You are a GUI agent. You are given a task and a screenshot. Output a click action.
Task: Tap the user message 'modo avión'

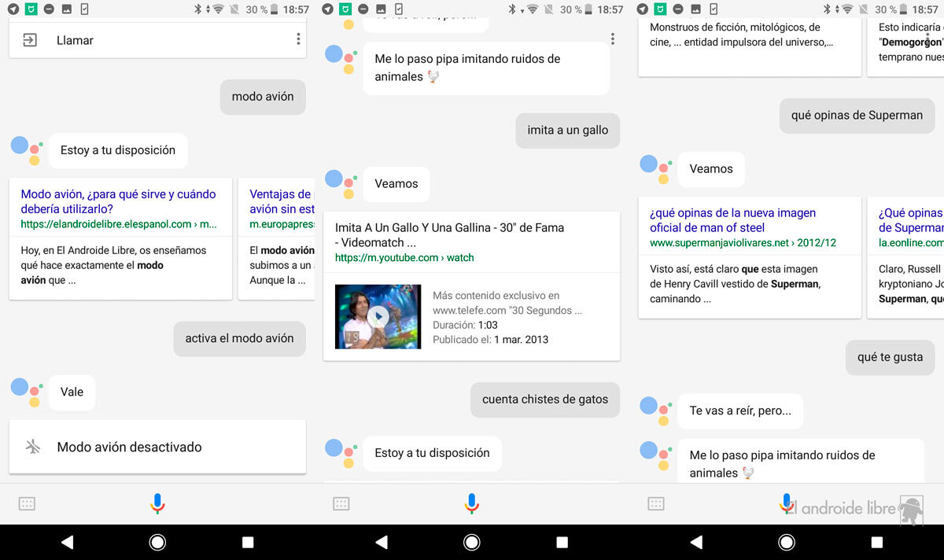263,97
